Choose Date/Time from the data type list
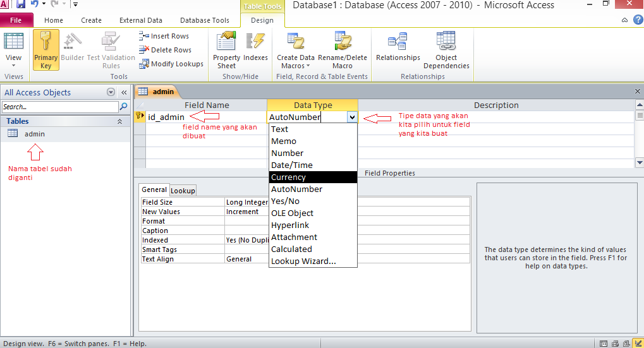Screen dimensions: 644x348 coord(313,165)
